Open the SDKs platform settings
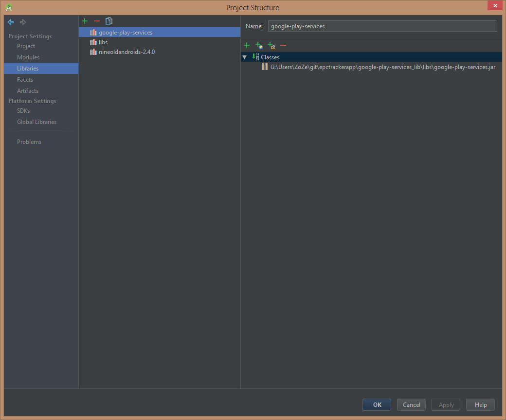Screen dimensions: 506x420 tap(23, 111)
